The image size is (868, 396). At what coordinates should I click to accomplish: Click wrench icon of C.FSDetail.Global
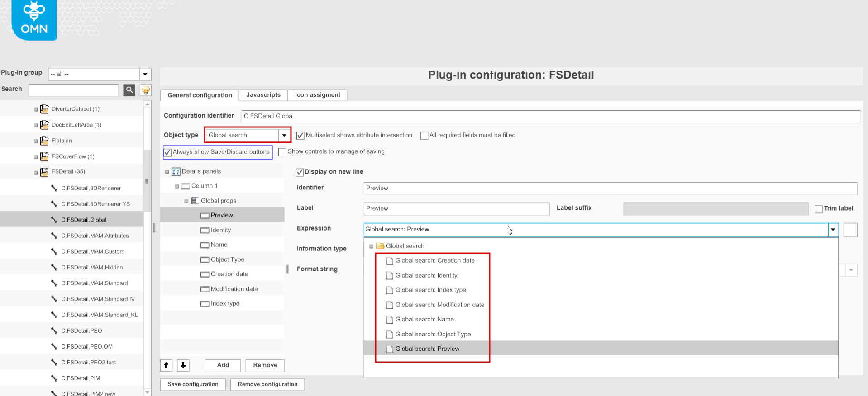click(54, 220)
